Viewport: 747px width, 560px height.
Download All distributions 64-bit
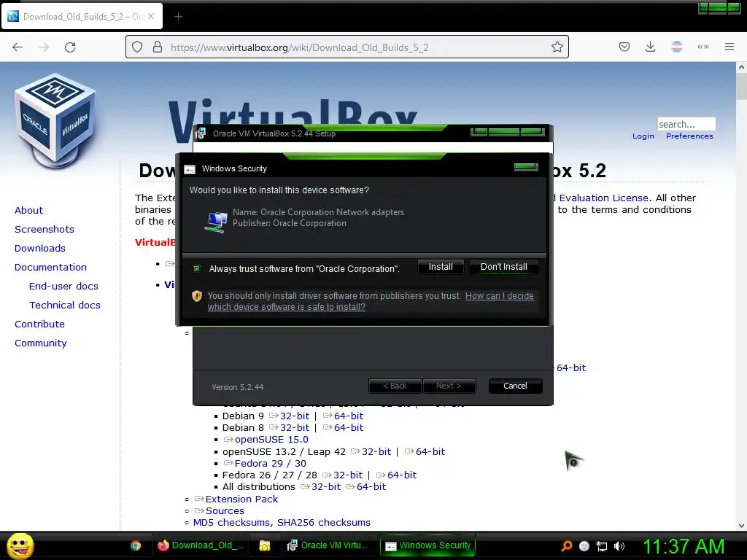(371, 487)
